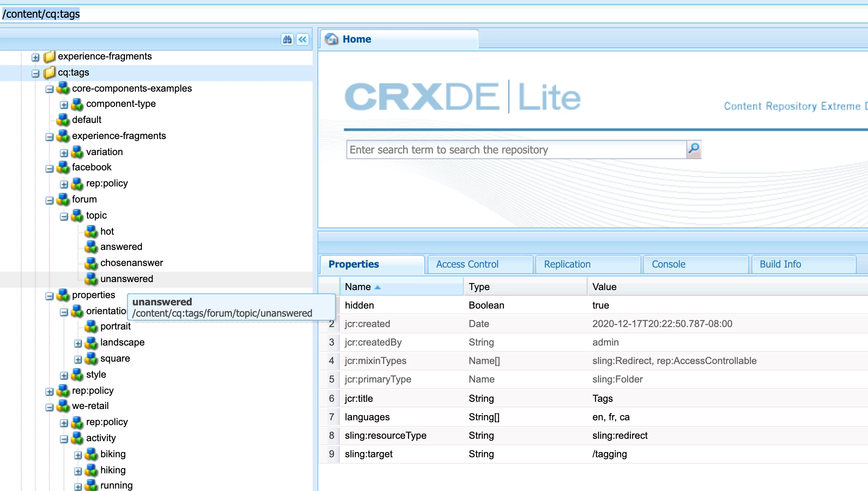Switch to the Access Control tab
The width and height of the screenshot is (868, 491).
click(x=467, y=264)
